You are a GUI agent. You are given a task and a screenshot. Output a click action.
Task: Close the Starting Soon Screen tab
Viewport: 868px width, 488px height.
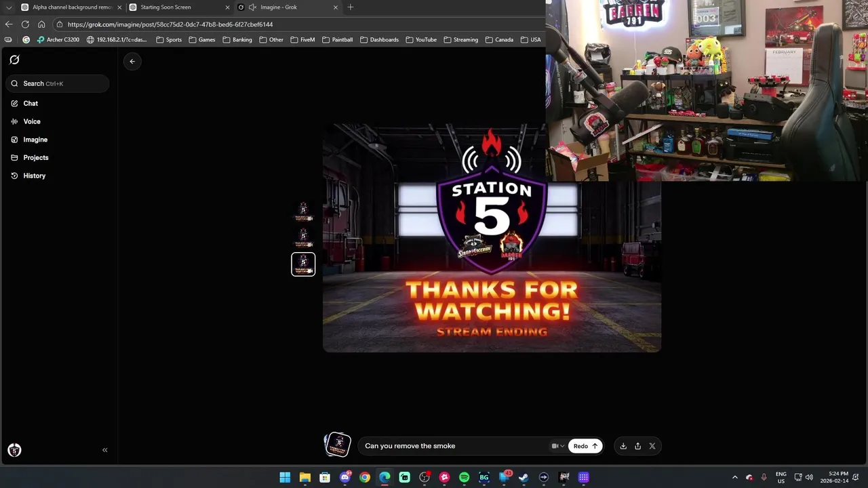pos(228,7)
